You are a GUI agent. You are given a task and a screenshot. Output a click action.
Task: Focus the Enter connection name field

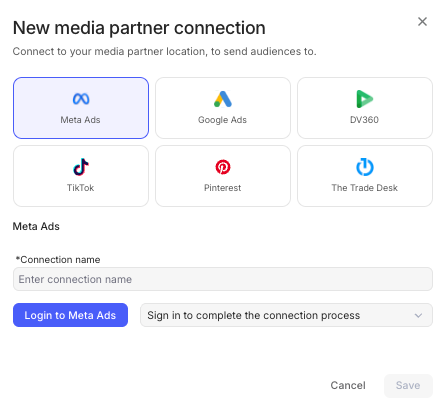(x=223, y=279)
